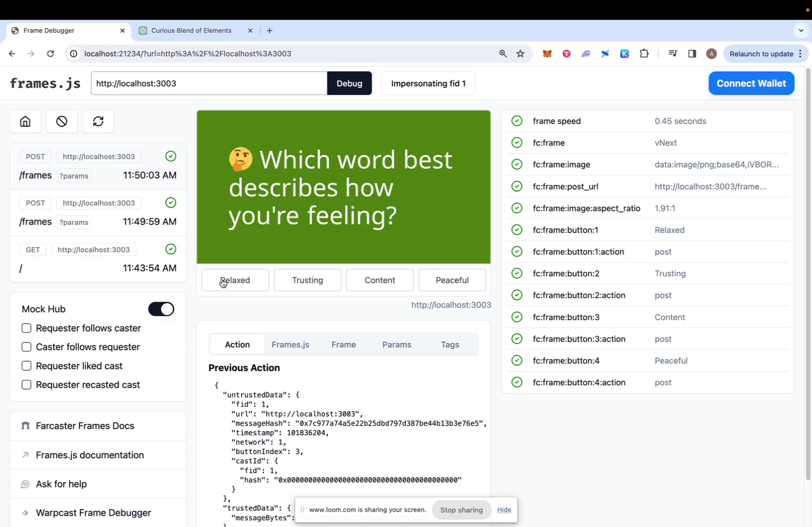Screen dimensions: 812x527
Task: Click the Relaxed frame button
Action: 235,280
